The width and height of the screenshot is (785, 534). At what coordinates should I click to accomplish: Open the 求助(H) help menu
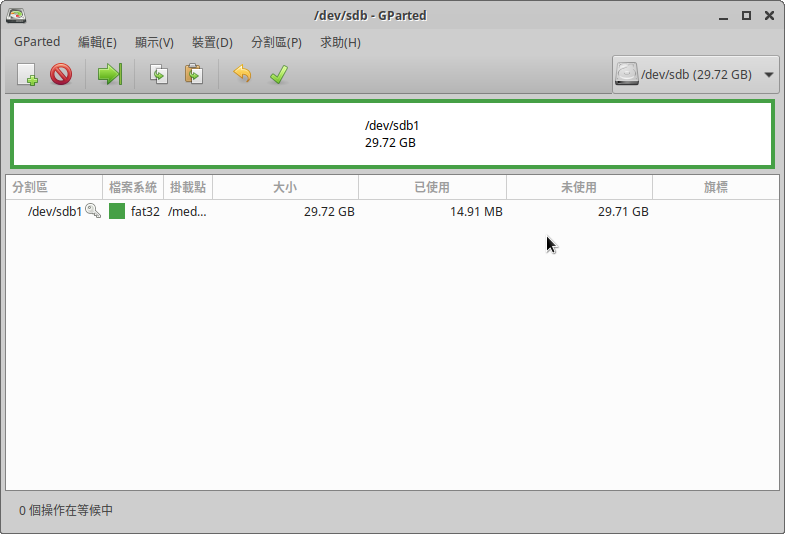point(340,42)
